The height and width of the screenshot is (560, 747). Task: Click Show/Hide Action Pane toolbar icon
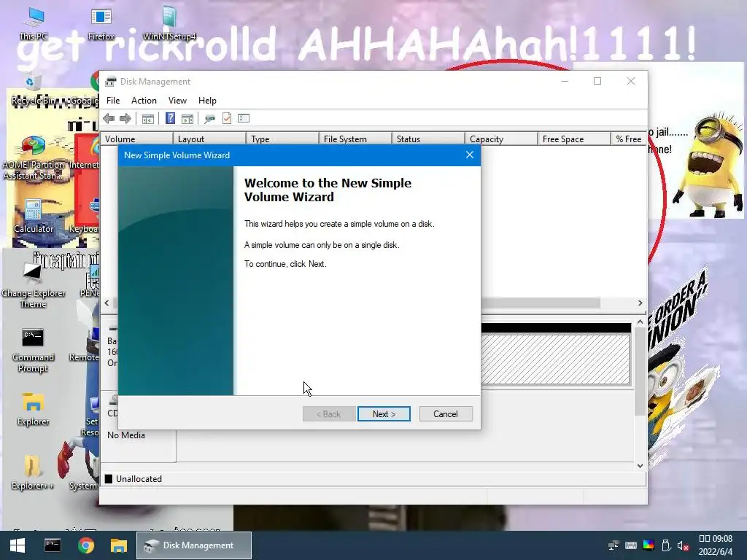pos(187,119)
